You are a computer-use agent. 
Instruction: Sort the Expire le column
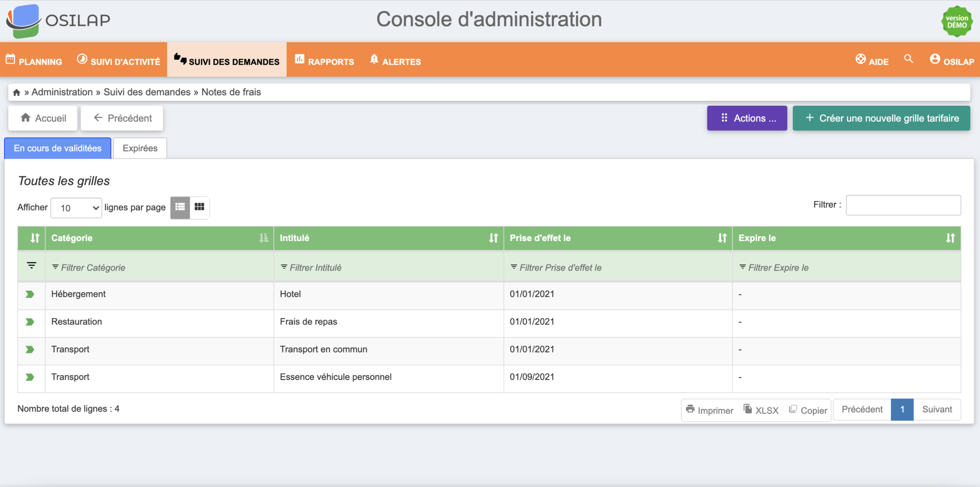click(x=950, y=238)
